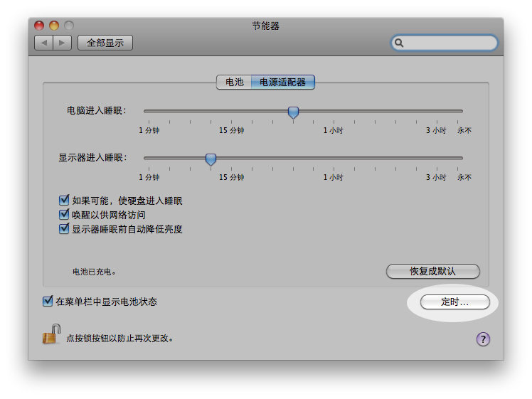Image resolution: width=532 pixels, height=399 pixels.
Task: Toggle 唤醒以供网络访问 checkbox
Action: (64, 214)
